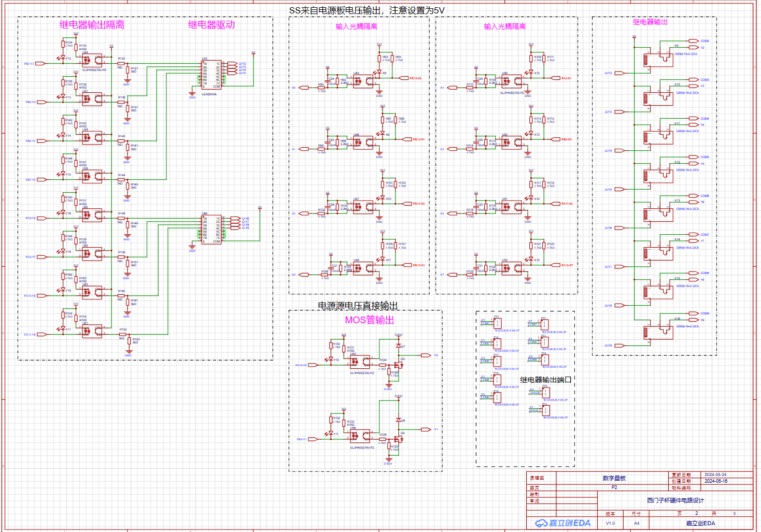The height and width of the screenshot is (532, 761).
Task: Select the 西门子杯硬件电路设计 project name text
Action: click(x=675, y=500)
